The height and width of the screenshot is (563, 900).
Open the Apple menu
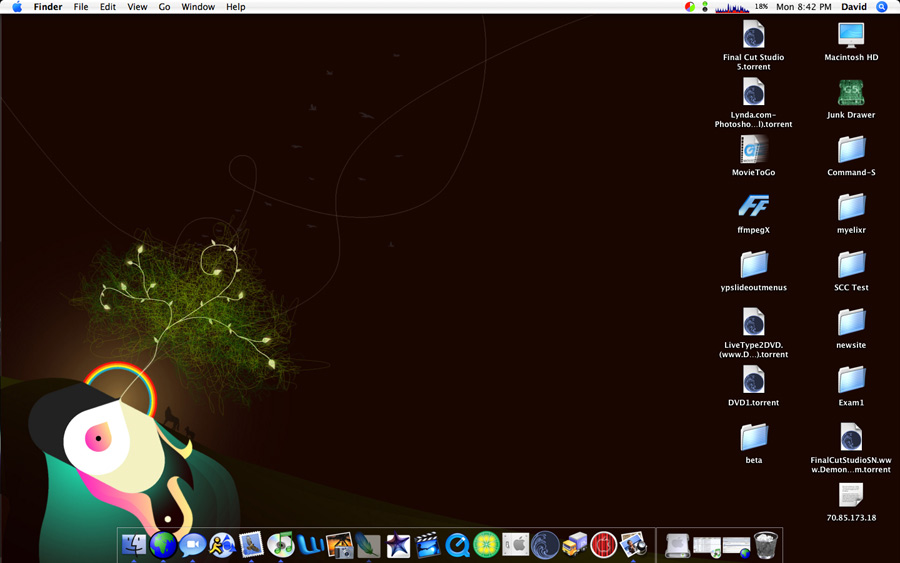tap(17, 7)
